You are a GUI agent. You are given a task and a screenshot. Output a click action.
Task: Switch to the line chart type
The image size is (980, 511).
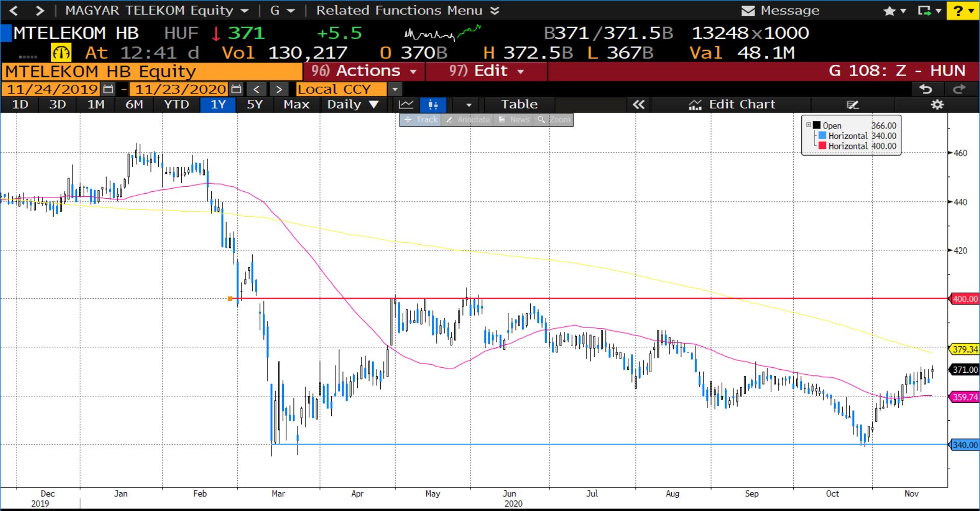(406, 105)
